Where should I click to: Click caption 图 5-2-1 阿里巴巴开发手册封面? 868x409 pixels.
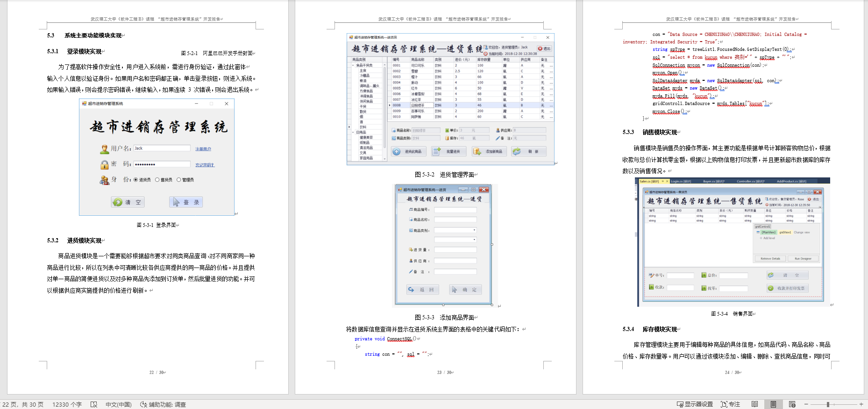click(x=217, y=53)
